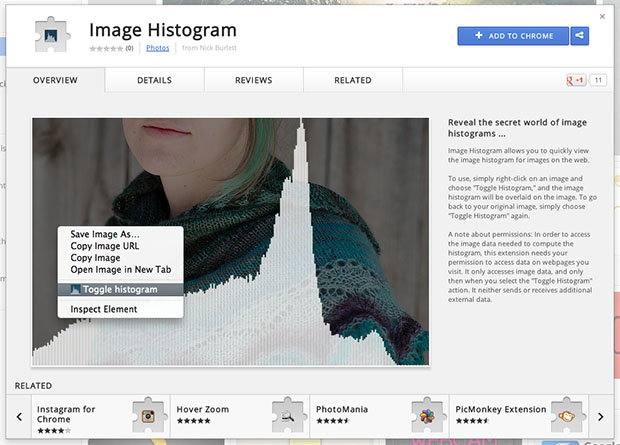The image size is (620, 445).
Task: Click the Hover Zoom star rating
Action: [193, 421]
